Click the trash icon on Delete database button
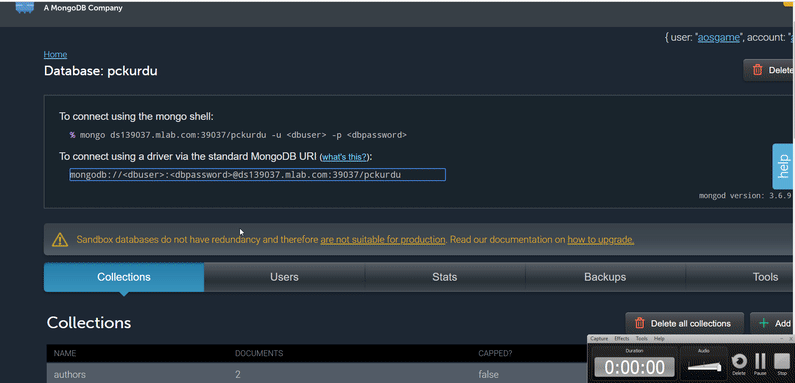 point(757,70)
